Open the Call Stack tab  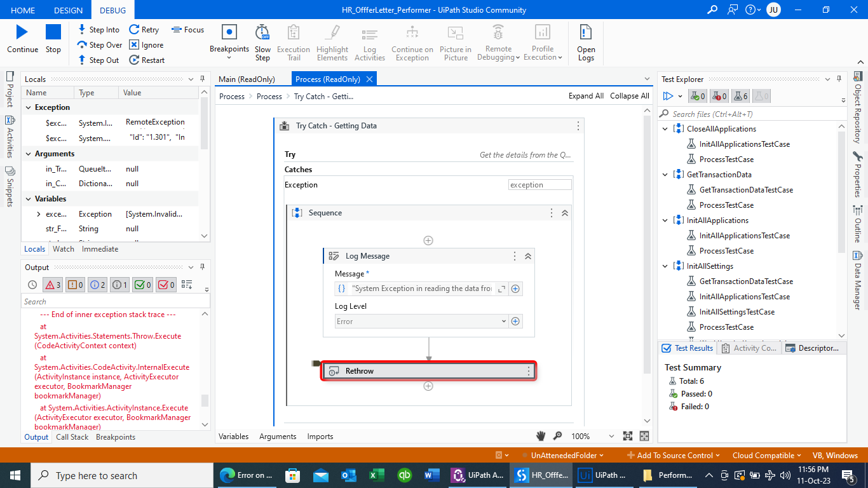72,437
